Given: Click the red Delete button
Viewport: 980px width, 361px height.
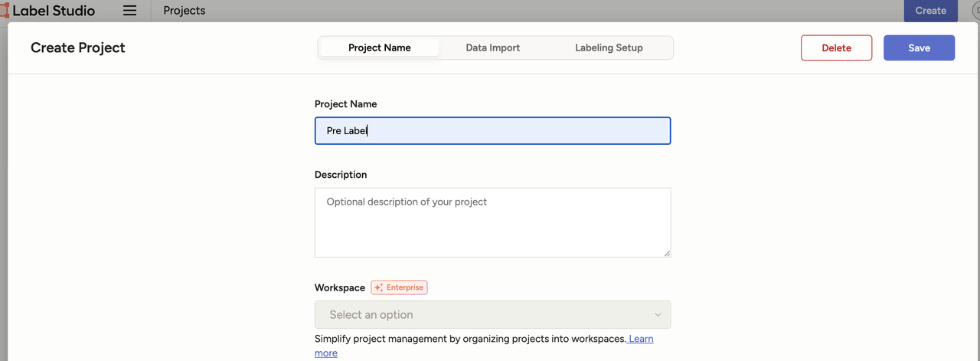Looking at the screenshot, I should pos(836,48).
